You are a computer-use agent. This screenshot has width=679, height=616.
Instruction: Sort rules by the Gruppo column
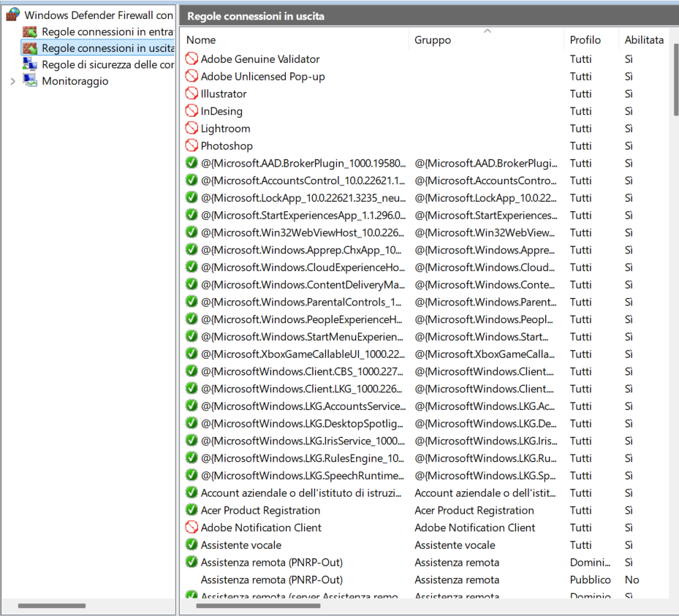(x=433, y=40)
